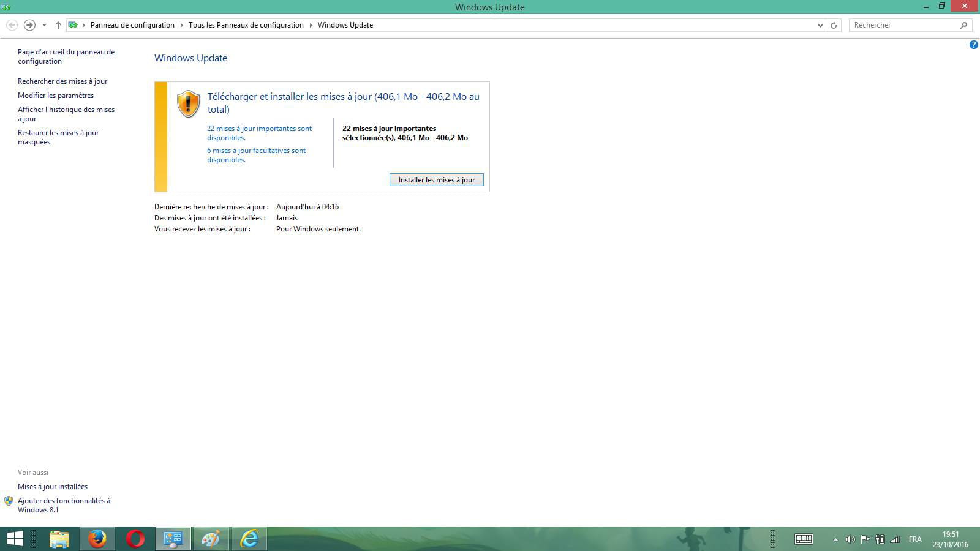
Task: Go up one level with the Up arrow
Action: (58, 25)
